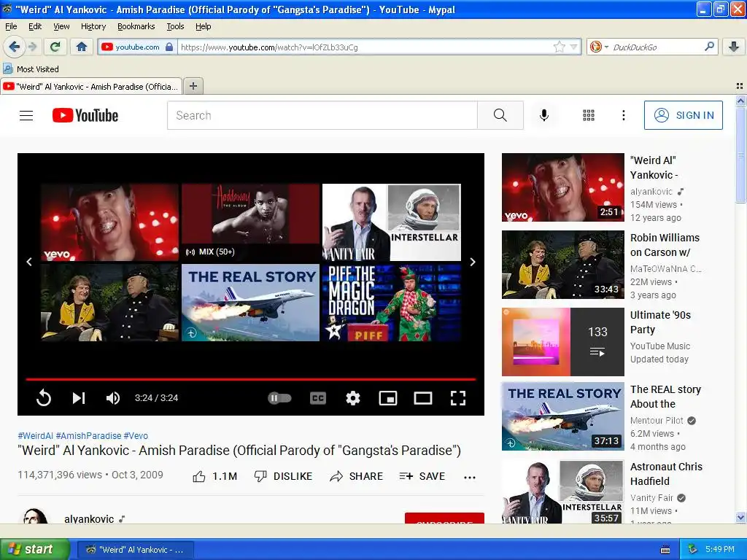Show previous endscreen suggestions arrow
Image resolution: width=747 pixels, height=560 pixels.
click(29, 262)
